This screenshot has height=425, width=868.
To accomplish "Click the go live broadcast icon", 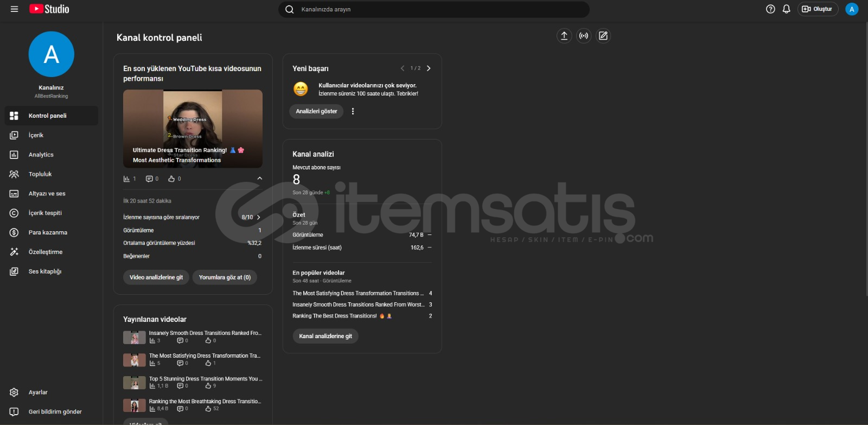I will pos(584,36).
